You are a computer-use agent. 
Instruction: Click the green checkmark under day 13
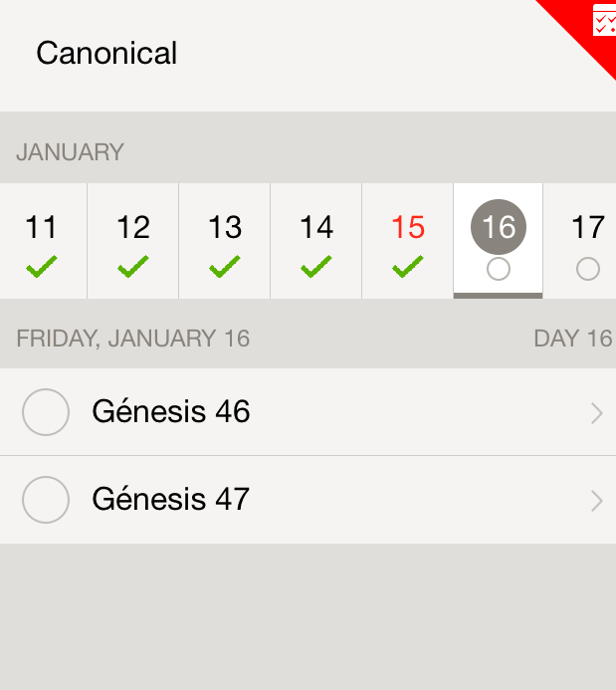(x=225, y=267)
